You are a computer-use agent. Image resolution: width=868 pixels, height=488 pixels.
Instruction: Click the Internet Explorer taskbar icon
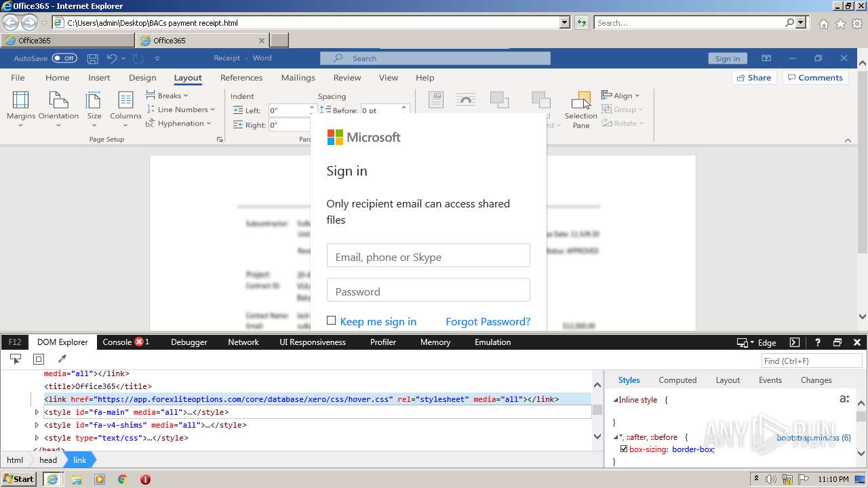coord(53,479)
